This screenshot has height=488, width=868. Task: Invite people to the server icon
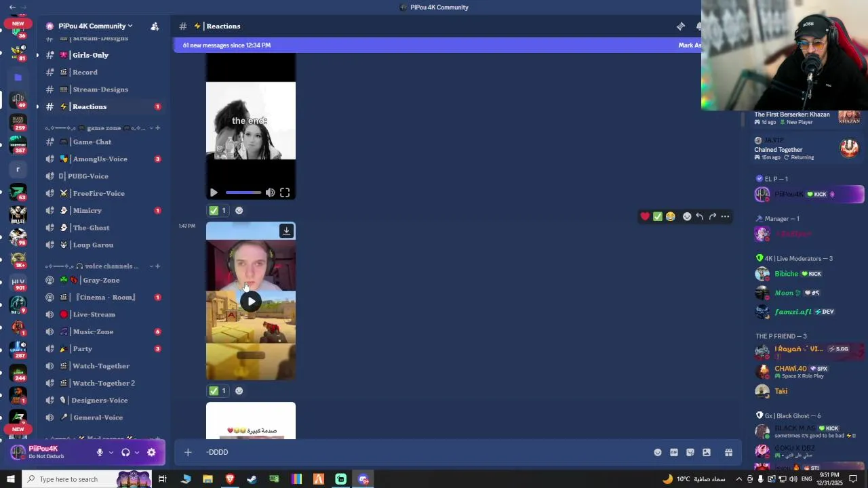pos(155,26)
